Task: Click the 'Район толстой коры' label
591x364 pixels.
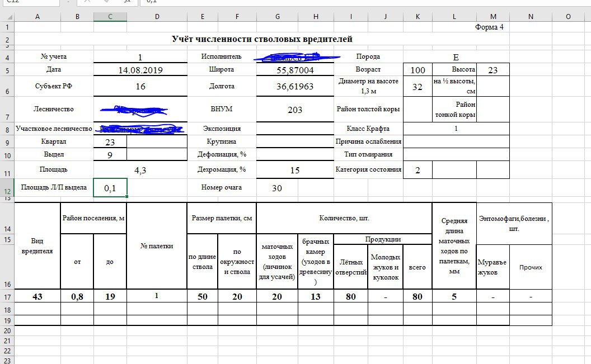Action: 368,109
